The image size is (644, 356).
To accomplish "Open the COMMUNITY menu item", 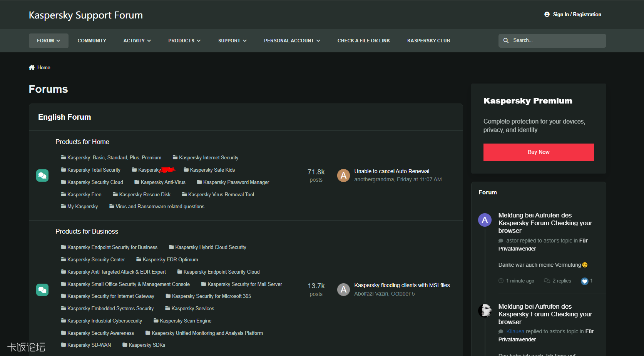I will [92, 41].
